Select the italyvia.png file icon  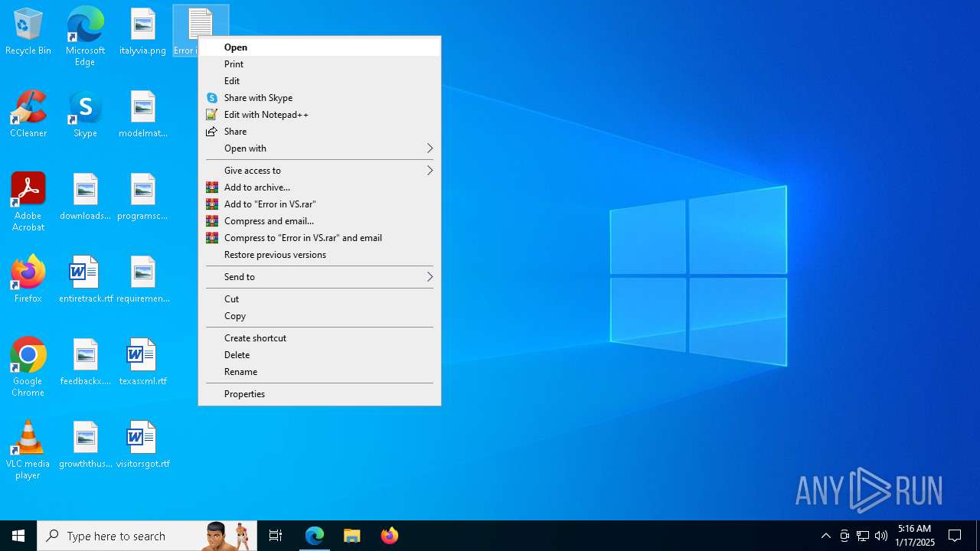coord(142,32)
